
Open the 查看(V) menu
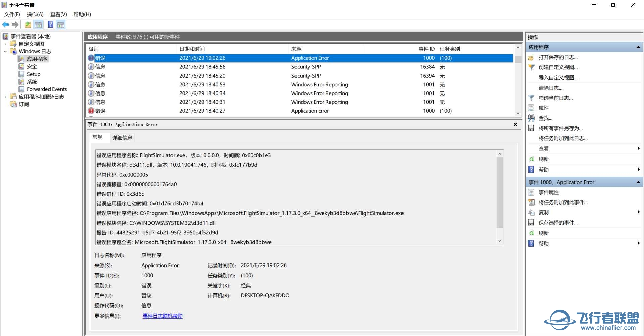tap(59, 14)
